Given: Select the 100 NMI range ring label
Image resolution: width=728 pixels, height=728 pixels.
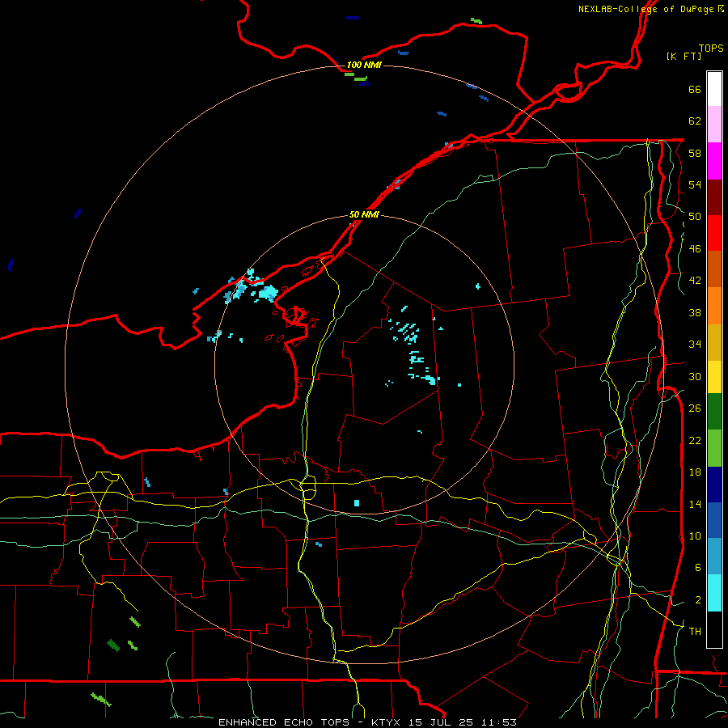Looking at the screenshot, I should pos(364,65).
